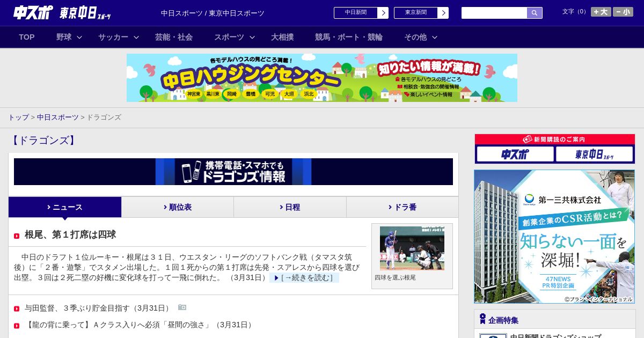Screen dimensions: 644x338
Task: Switch to 日程 tab
Action: 290,207
